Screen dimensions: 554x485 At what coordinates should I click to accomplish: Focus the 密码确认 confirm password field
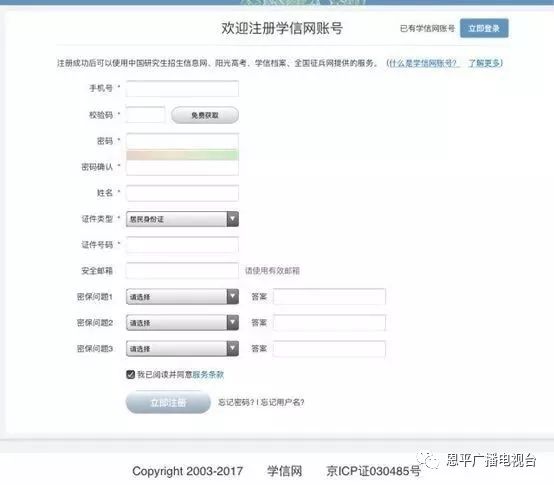[182, 167]
